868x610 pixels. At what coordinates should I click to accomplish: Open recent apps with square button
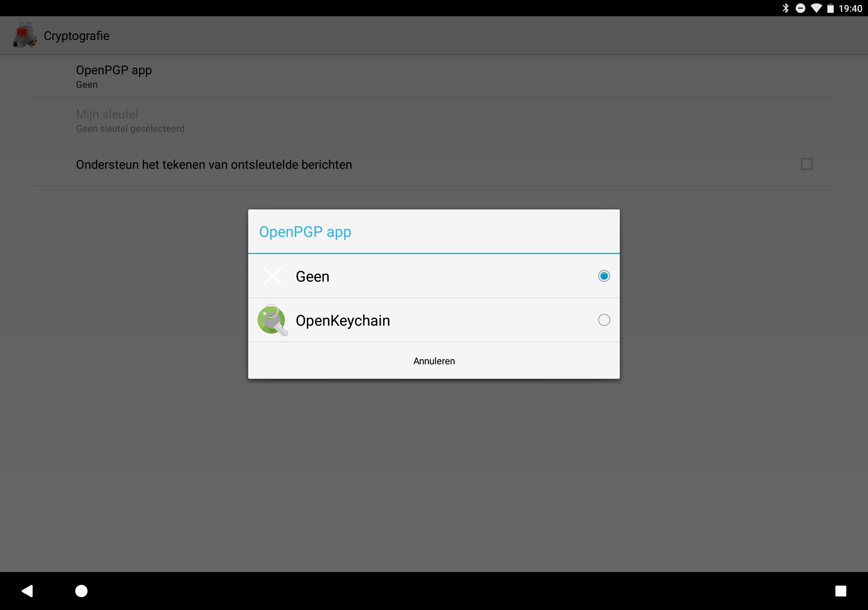pos(841,591)
